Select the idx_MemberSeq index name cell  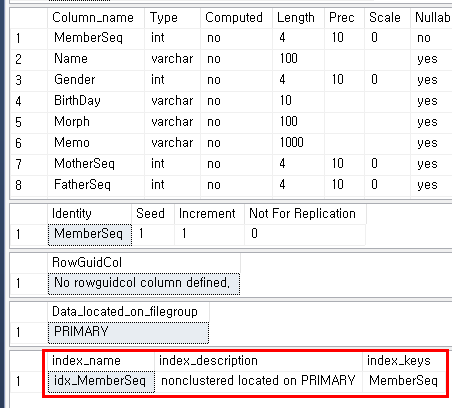point(101,382)
